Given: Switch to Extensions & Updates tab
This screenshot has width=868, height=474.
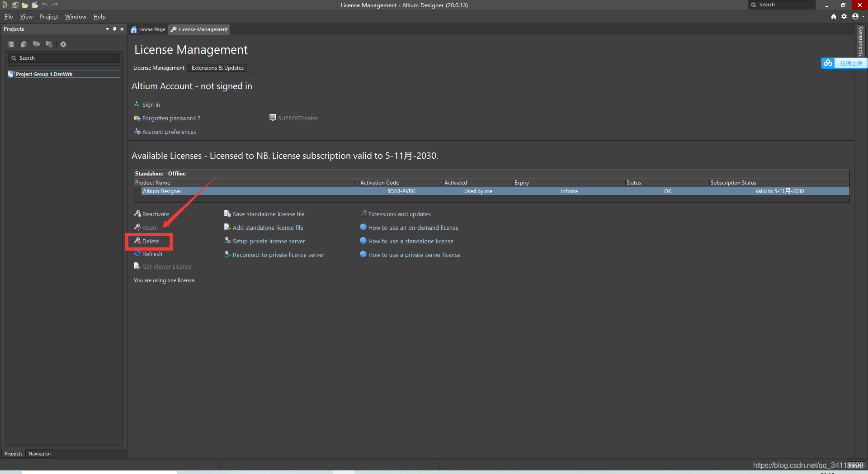Looking at the screenshot, I should 217,68.
